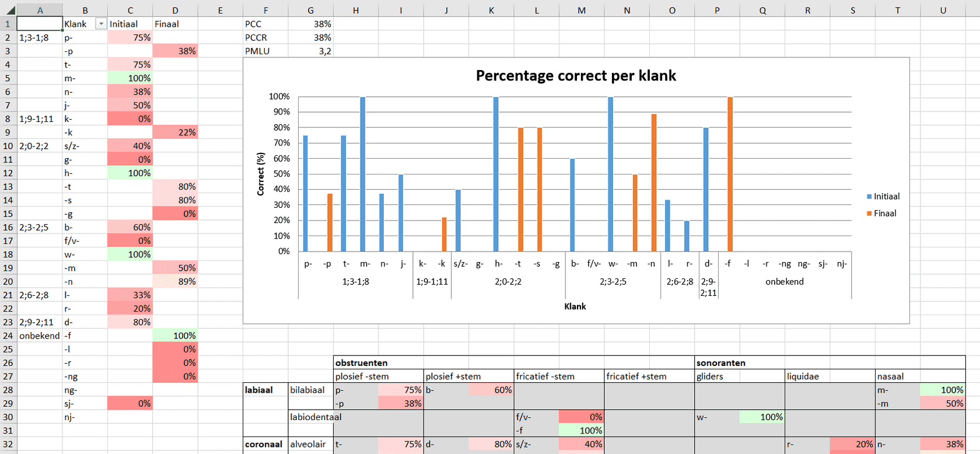Select the 'Finaal' legend entry in chart
This screenshot has width=980, height=454.
pos(881,214)
